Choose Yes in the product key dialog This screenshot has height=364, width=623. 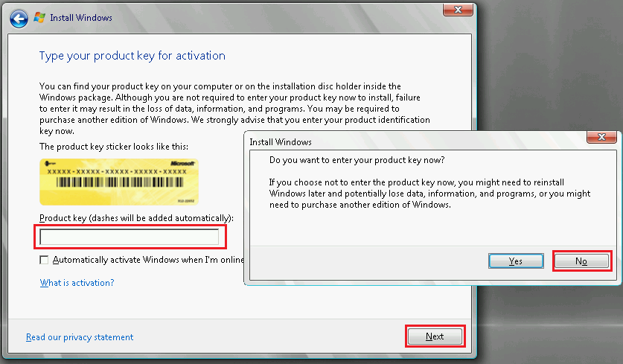point(516,261)
